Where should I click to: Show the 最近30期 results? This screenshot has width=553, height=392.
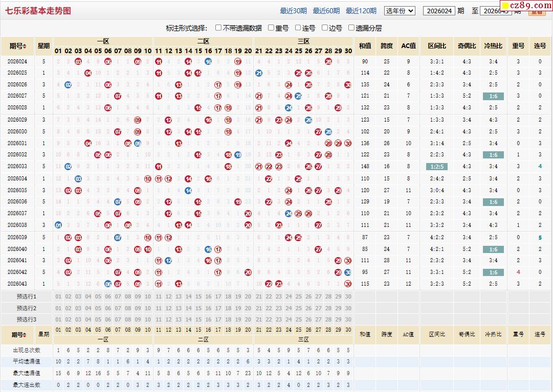tap(293, 11)
